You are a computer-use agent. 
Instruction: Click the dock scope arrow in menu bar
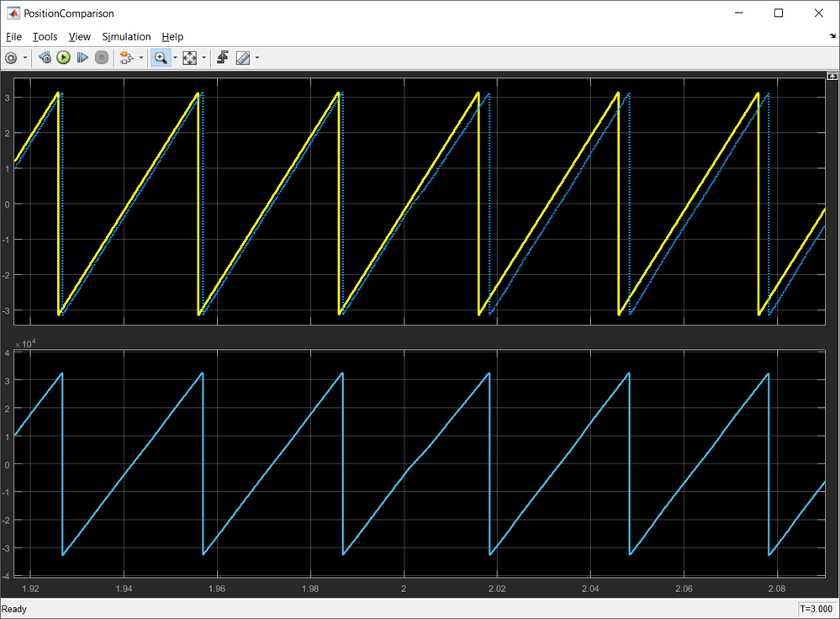click(832, 36)
